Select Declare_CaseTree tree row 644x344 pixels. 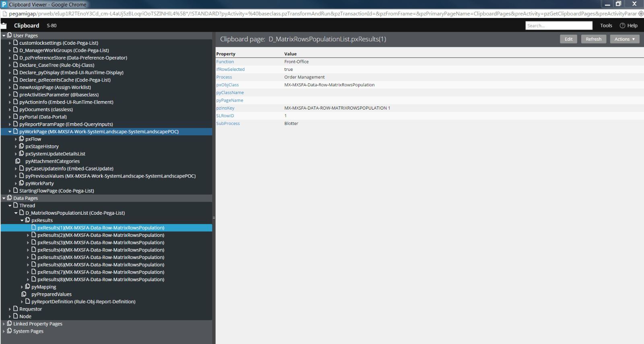(106, 65)
